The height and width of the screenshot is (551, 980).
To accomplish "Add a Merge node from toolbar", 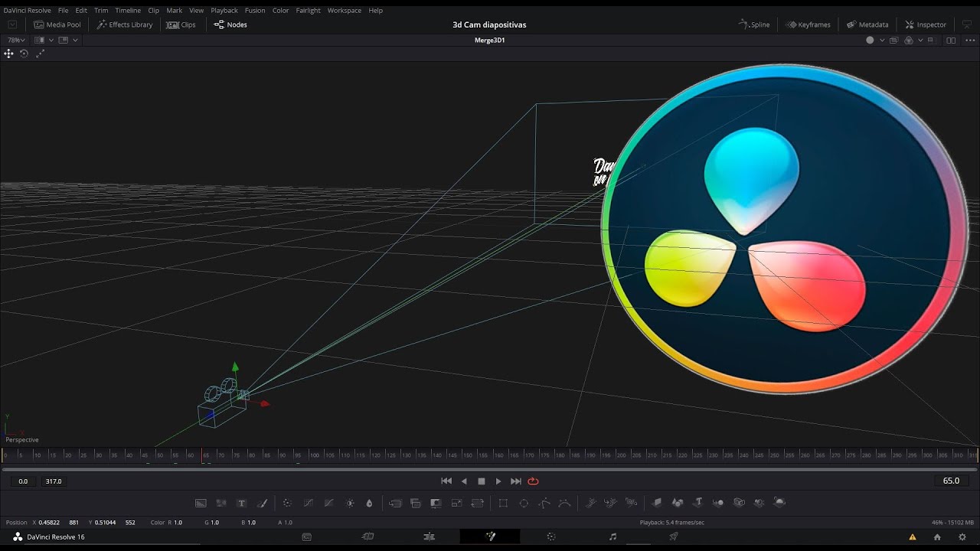I will [x=395, y=503].
